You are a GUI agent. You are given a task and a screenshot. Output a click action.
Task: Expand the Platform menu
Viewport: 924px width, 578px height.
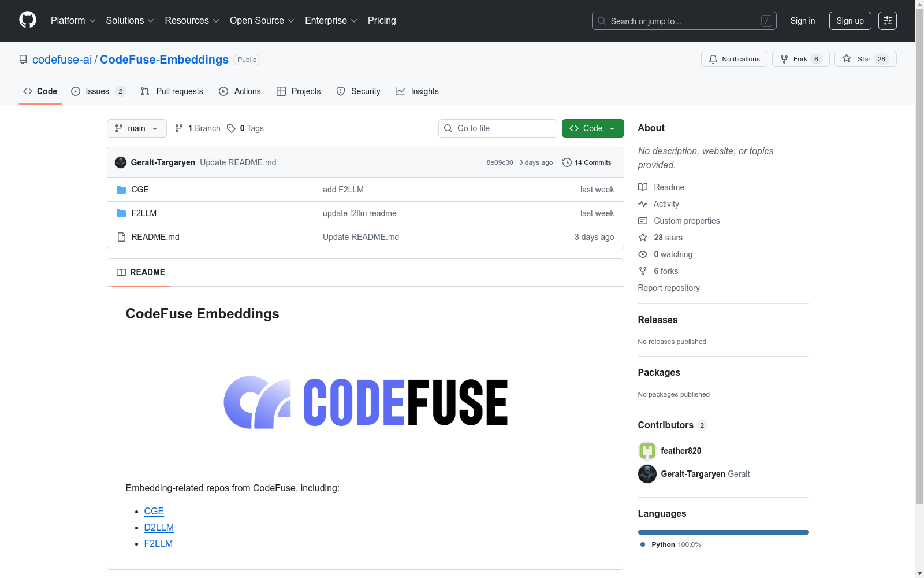pyautogui.click(x=73, y=21)
